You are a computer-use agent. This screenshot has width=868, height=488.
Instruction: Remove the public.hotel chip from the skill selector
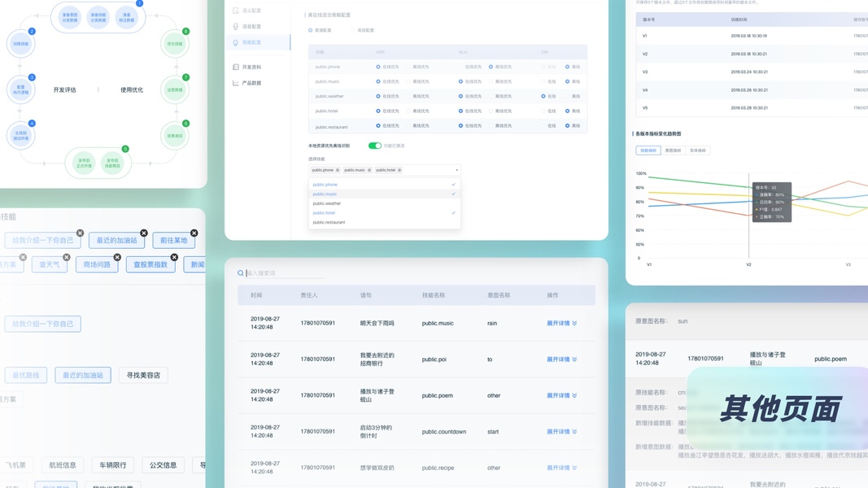pyautogui.click(x=399, y=170)
